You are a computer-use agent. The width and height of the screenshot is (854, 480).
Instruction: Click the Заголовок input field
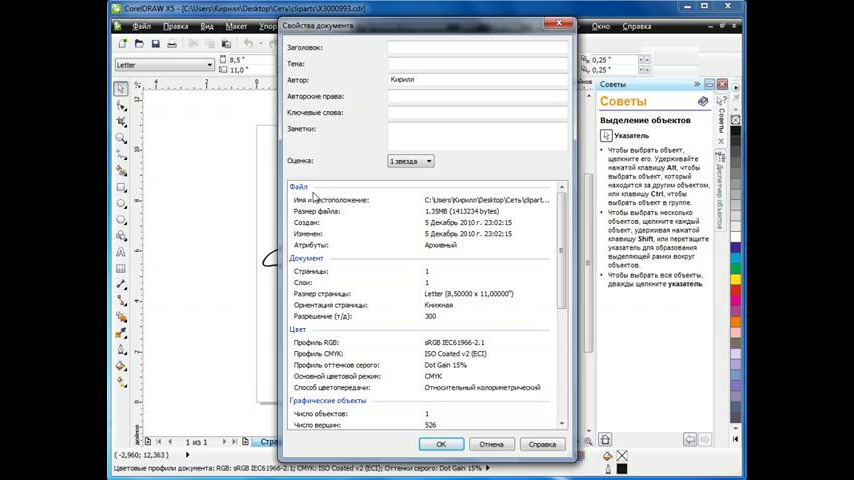pos(477,47)
